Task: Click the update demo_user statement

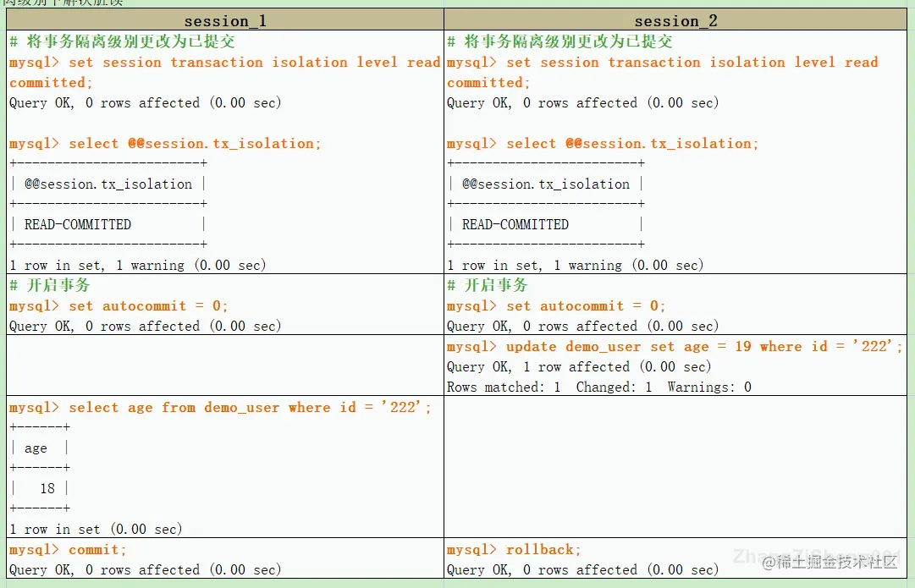Action: (x=673, y=346)
